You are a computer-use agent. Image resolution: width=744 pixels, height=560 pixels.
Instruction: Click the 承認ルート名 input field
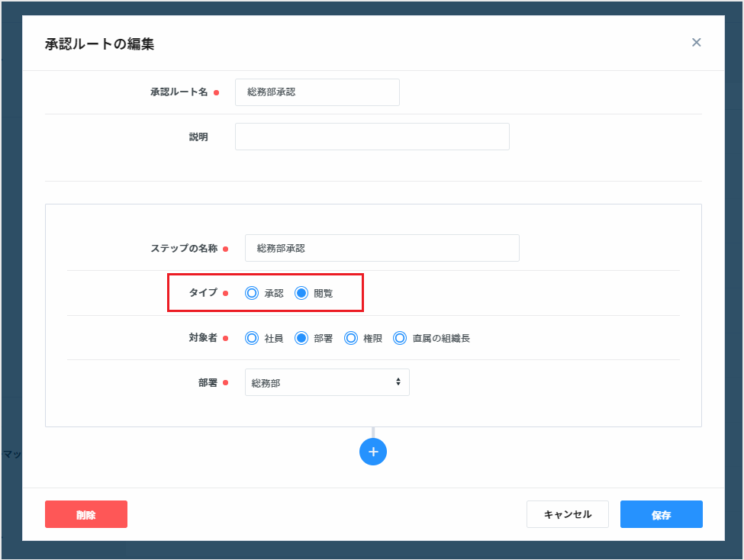tap(317, 92)
